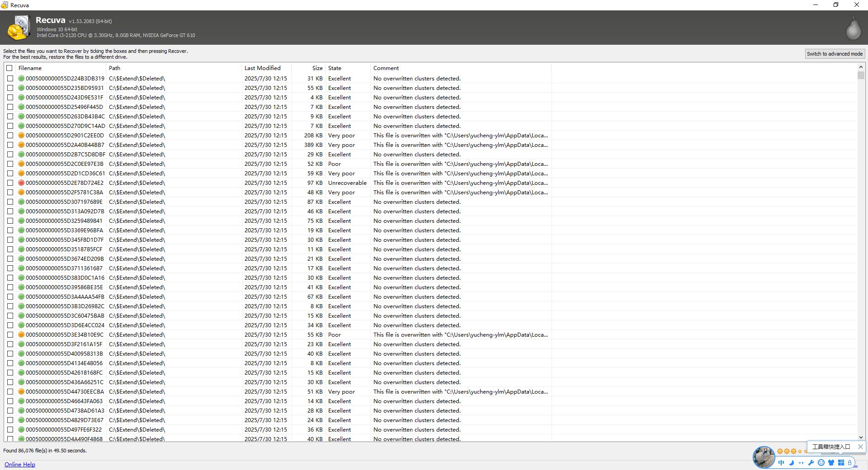The image size is (868, 470).
Task: Click orange status dot of 0005000000055D2D1CD36C61
Action: [21, 173]
